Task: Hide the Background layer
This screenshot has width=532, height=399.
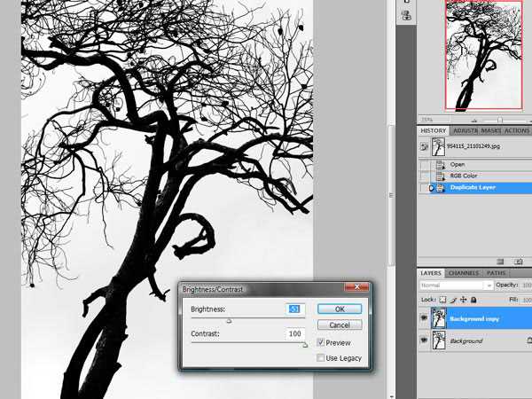Action: (424, 340)
